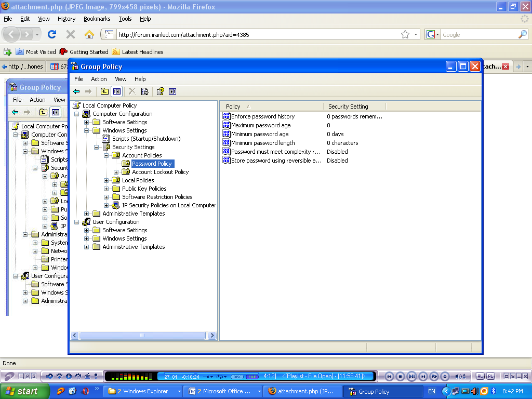Open Google search engine dropdown
The width and height of the screenshot is (532, 399).
(433, 35)
